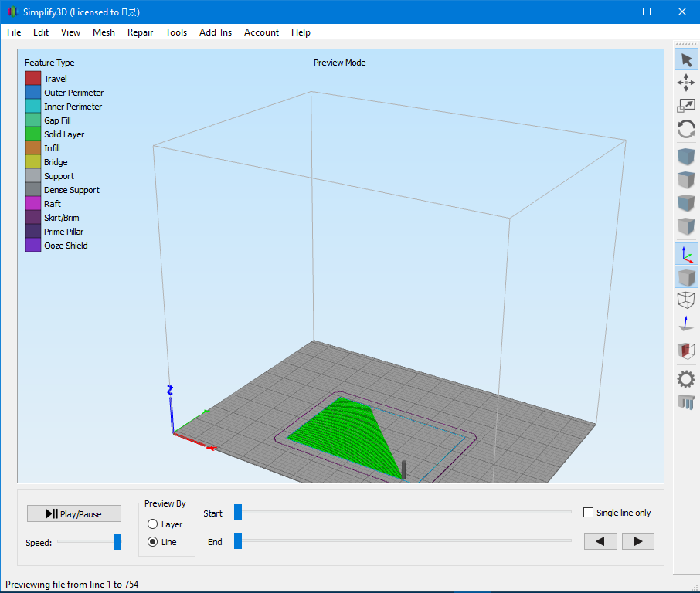Click the Inner Perimeter cyan swatch

(33, 107)
